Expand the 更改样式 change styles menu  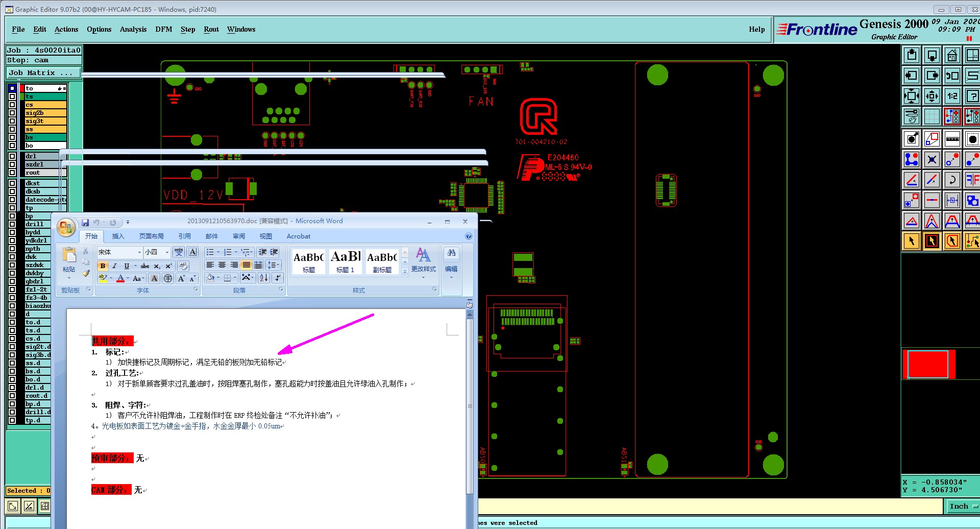coord(424,262)
